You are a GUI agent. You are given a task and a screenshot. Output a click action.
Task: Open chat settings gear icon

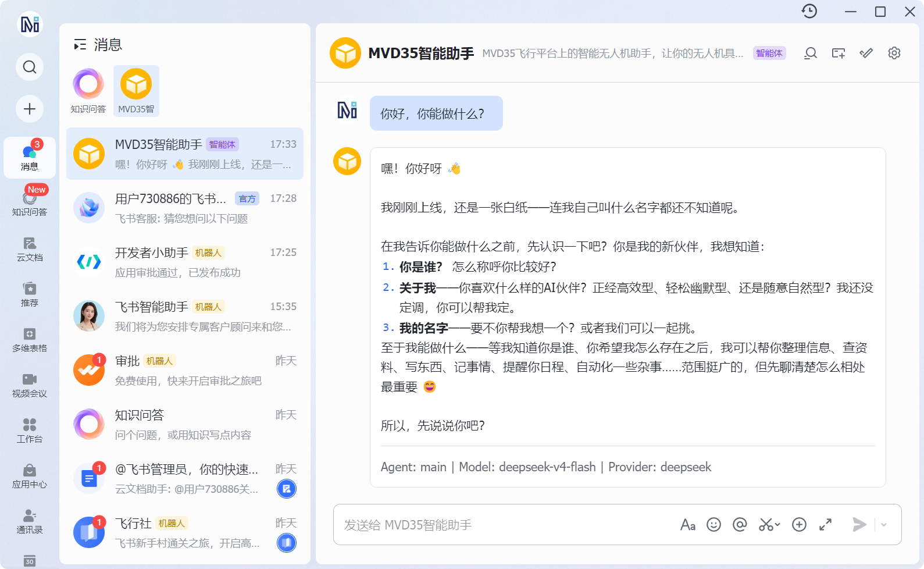[x=894, y=53]
